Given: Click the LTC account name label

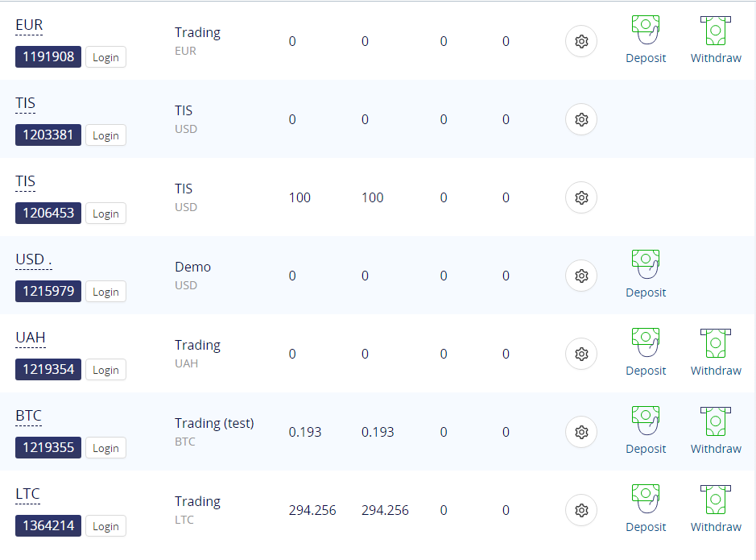Looking at the screenshot, I should point(27,494).
